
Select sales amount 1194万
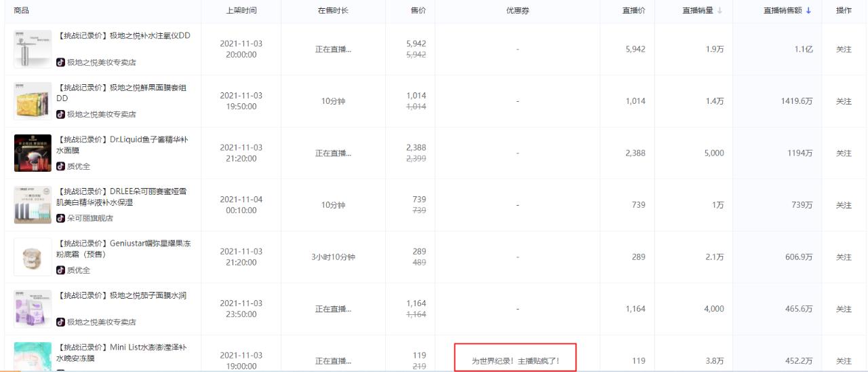pyautogui.click(x=799, y=153)
